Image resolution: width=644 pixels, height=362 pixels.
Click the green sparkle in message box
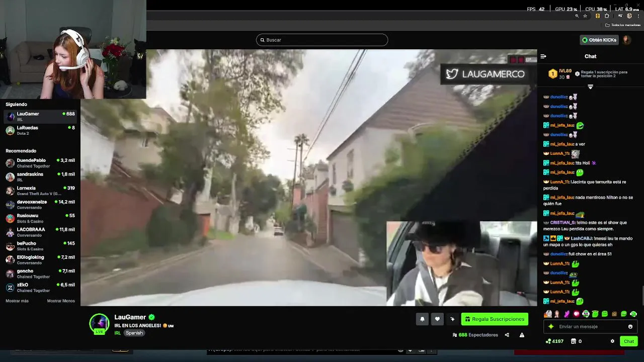(x=551, y=326)
